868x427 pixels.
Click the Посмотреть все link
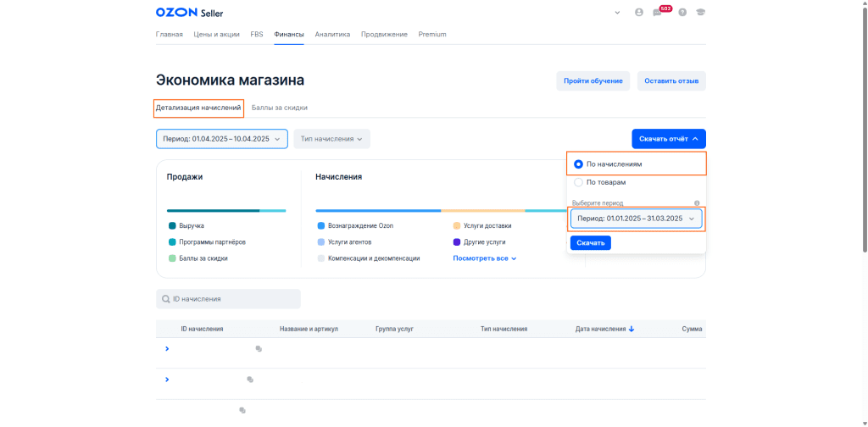tap(485, 258)
